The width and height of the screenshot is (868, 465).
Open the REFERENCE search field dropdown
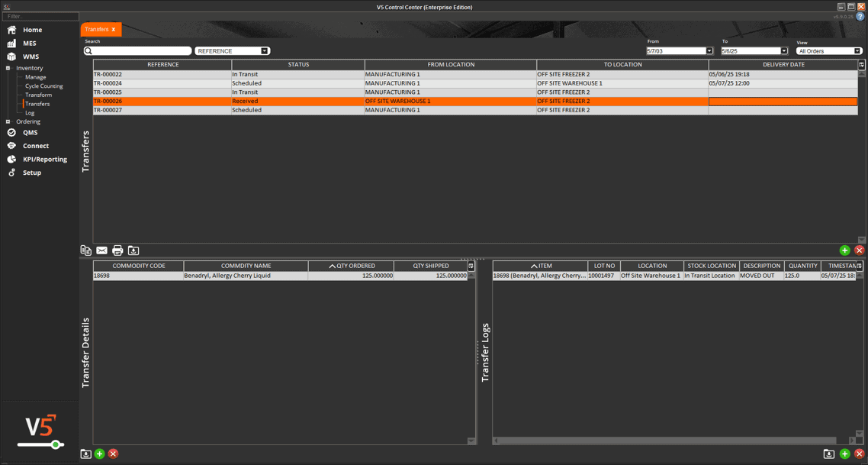point(265,51)
